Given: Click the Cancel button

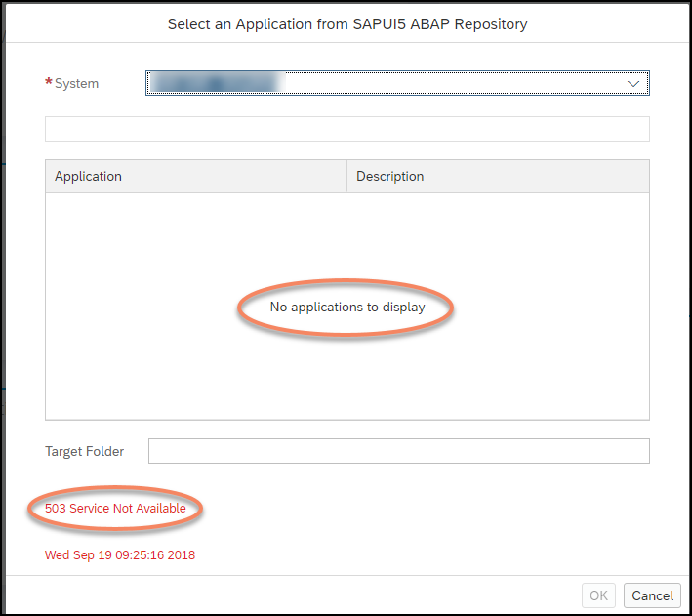Looking at the screenshot, I should [652, 595].
